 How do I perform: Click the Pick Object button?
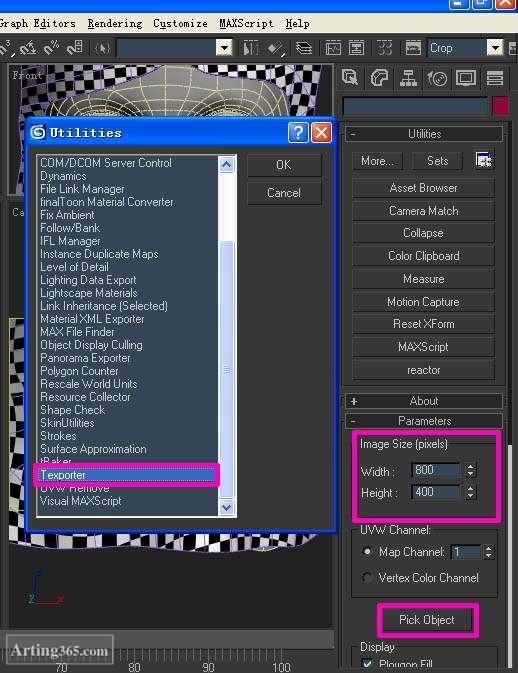pos(427,620)
